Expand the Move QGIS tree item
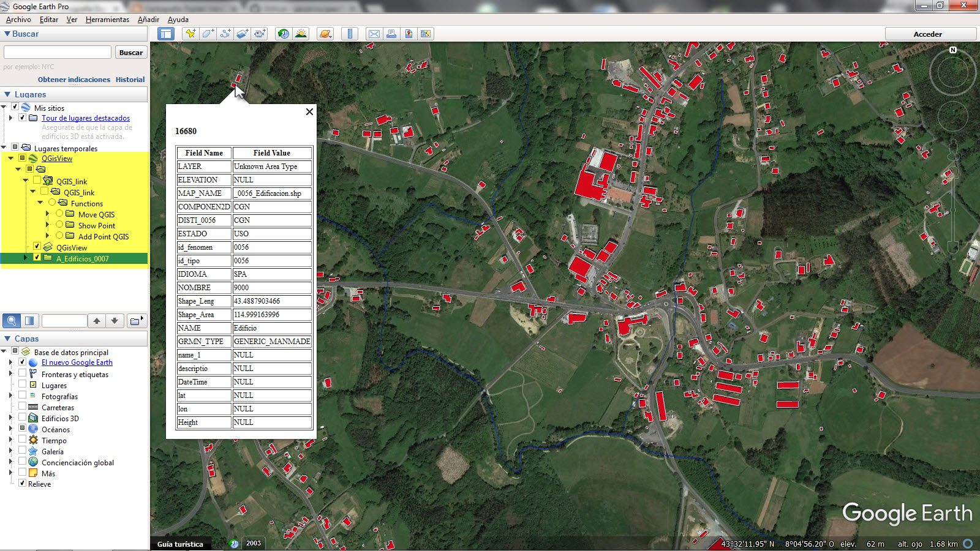Viewport: 980px width, 551px height. point(47,214)
